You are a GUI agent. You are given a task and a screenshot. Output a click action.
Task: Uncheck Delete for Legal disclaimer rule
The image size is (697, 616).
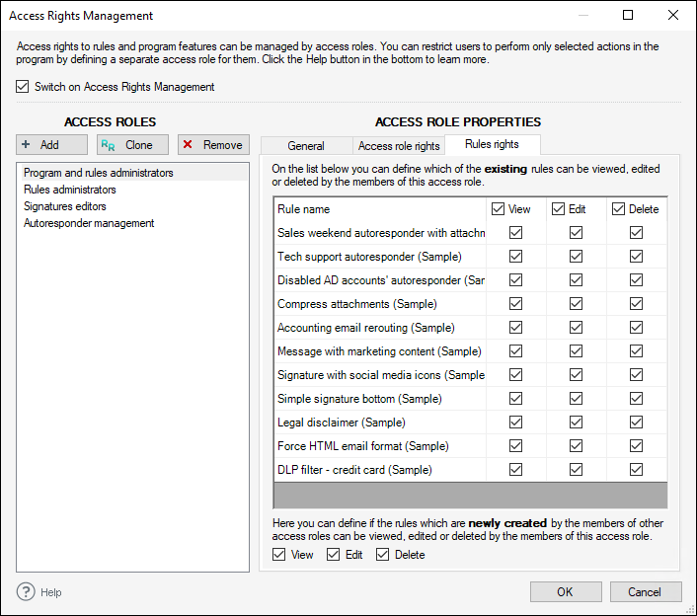coord(636,423)
